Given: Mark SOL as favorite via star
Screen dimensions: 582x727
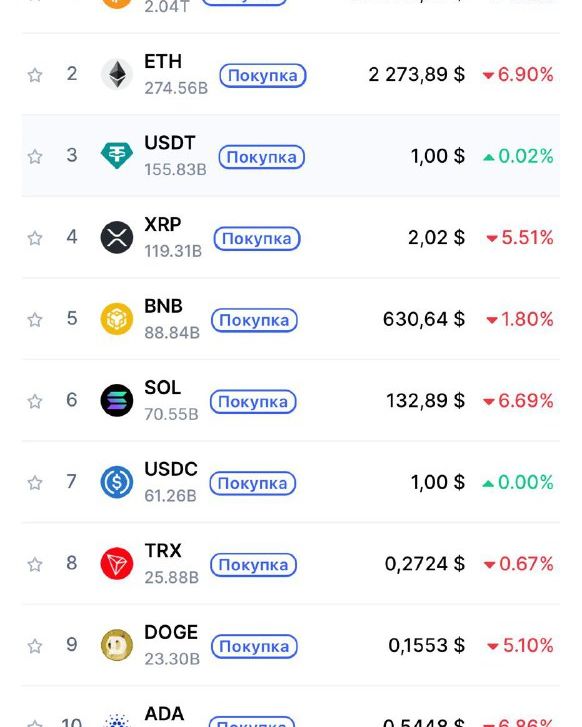Looking at the screenshot, I should [35, 401].
